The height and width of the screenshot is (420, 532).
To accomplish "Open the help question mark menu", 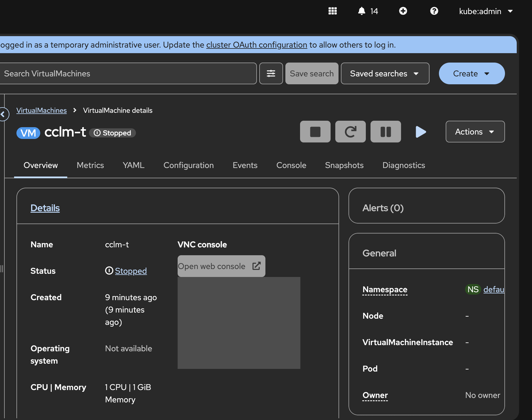I will click(x=434, y=11).
